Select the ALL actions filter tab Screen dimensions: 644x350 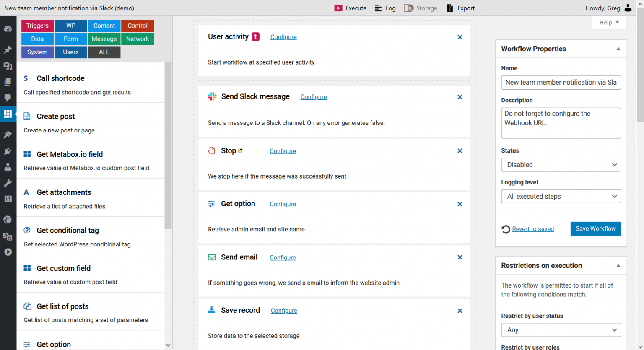(x=104, y=52)
